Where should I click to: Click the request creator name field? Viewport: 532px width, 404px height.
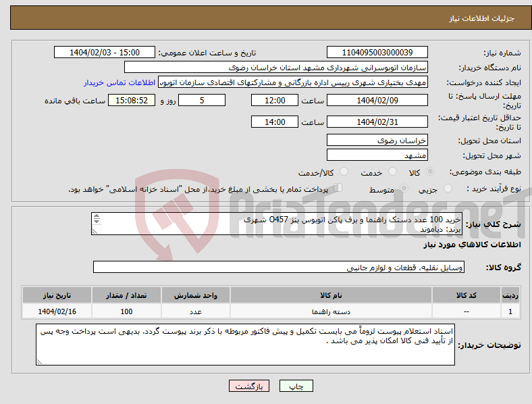[293, 82]
